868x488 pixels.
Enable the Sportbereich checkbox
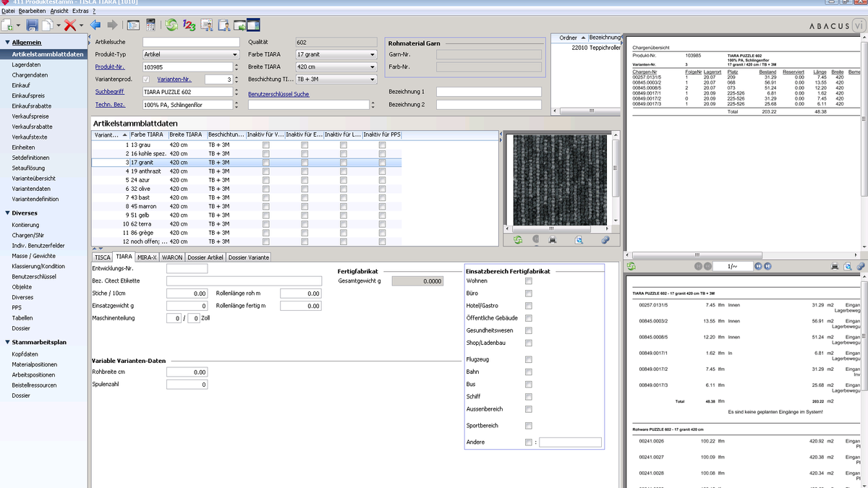click(529, 427)
